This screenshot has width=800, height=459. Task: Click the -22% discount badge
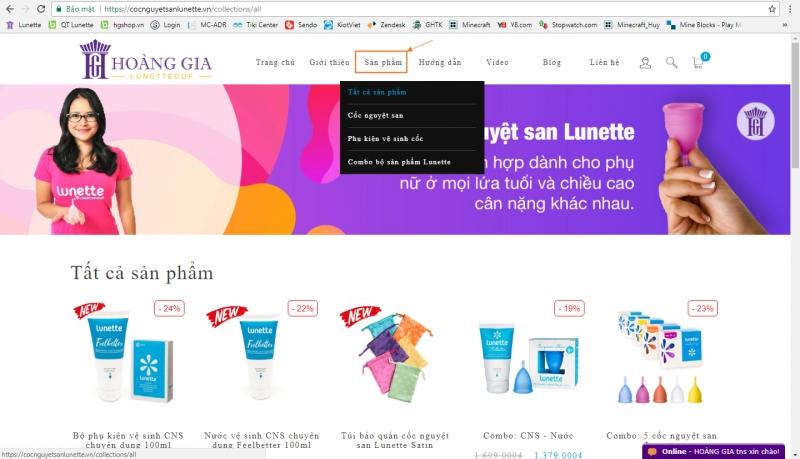pos(303,309)
